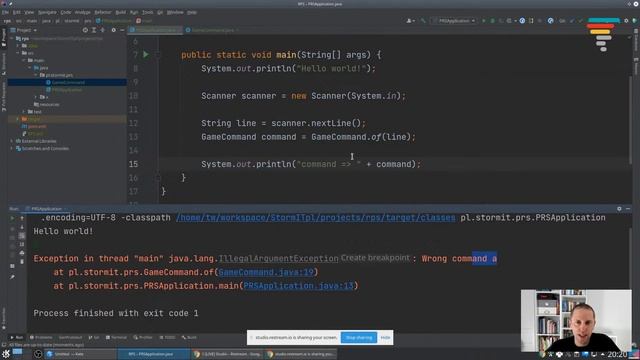The height and width of the screenshot is (360, 640).
Task: Hide the Project tool window
Action: (122, 30)
